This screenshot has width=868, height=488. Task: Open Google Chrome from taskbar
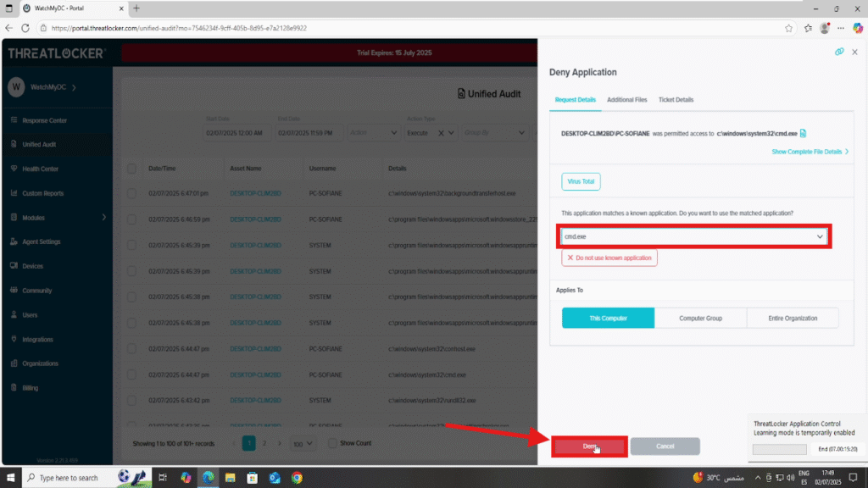(x=298, y=478)
